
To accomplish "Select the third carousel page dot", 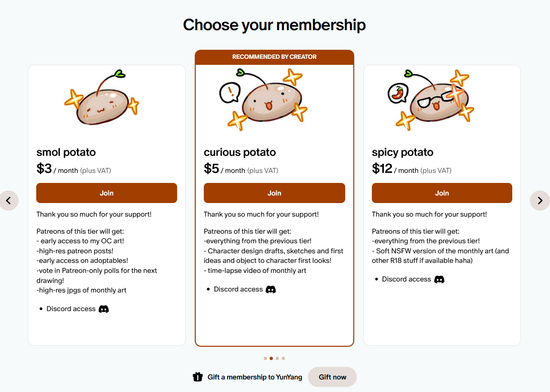I will [x=277, y=358].
